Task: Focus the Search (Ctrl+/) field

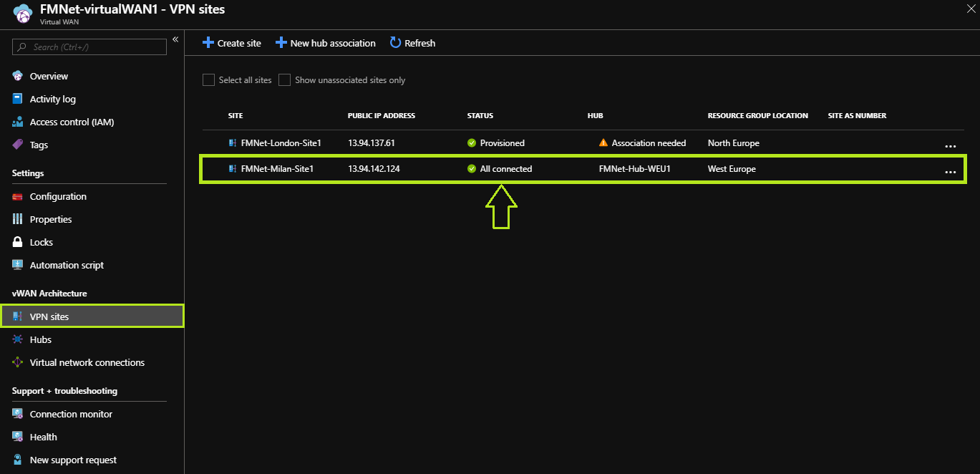Action: (x=89, y=47)
